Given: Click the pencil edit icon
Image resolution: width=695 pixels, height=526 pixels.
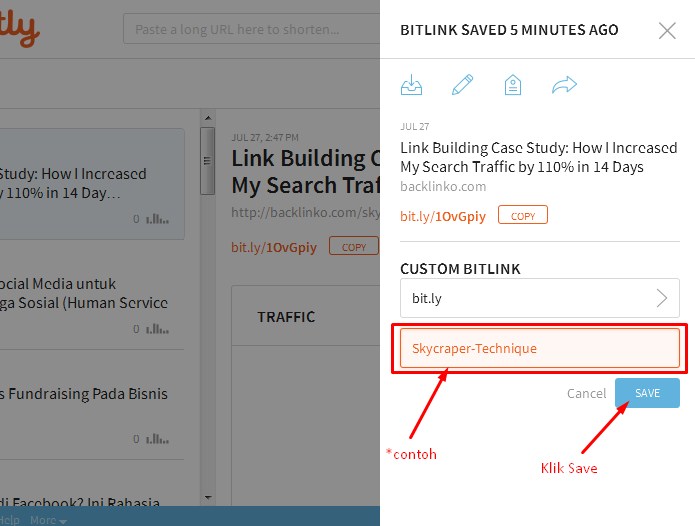Looking at the screenshot, I should (462, 85).
